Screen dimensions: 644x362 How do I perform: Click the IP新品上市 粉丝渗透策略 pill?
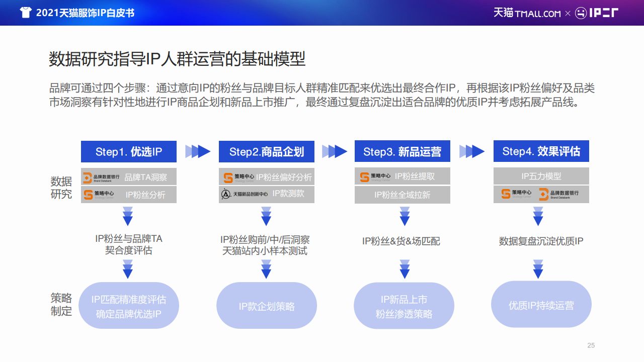point(404,306)
